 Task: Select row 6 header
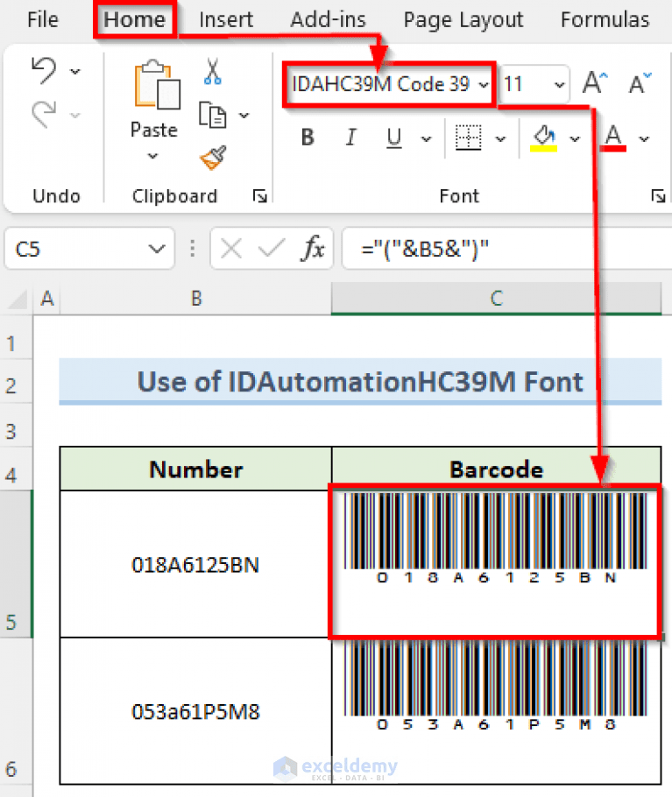point(17,710)
